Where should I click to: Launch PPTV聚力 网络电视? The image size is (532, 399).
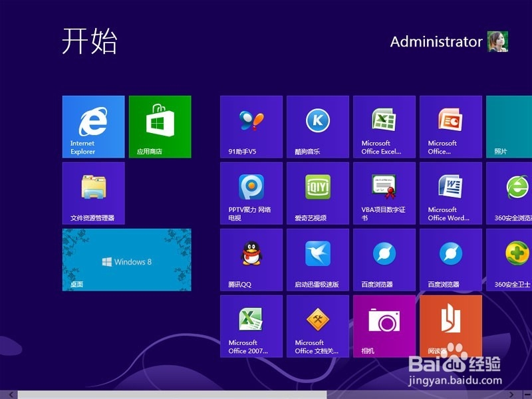[251, 193]
